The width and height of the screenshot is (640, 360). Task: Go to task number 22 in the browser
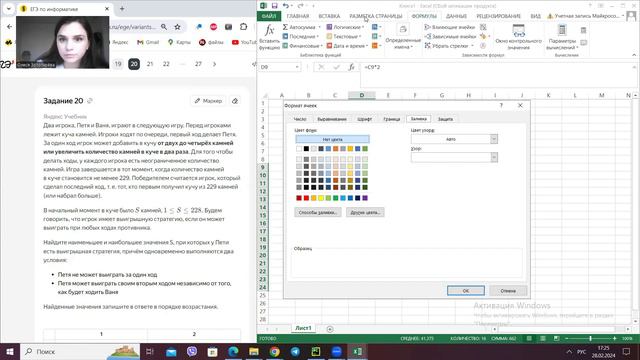point(166,64)
